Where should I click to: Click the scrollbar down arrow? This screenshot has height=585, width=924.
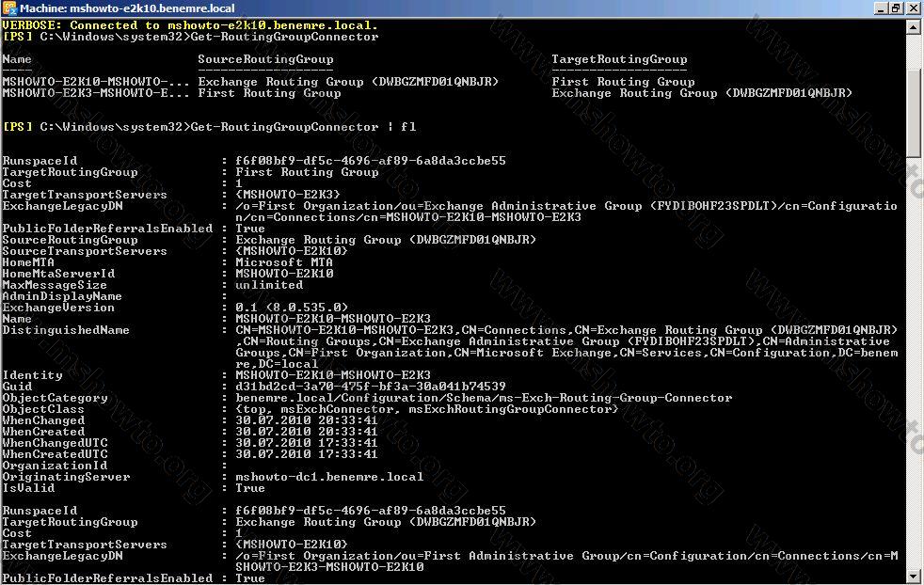point(914,577)
